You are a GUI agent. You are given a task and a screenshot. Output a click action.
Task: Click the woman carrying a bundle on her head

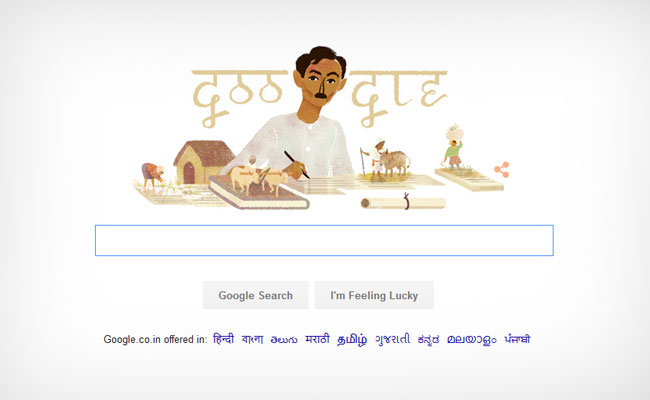click(x=454, y=148)
